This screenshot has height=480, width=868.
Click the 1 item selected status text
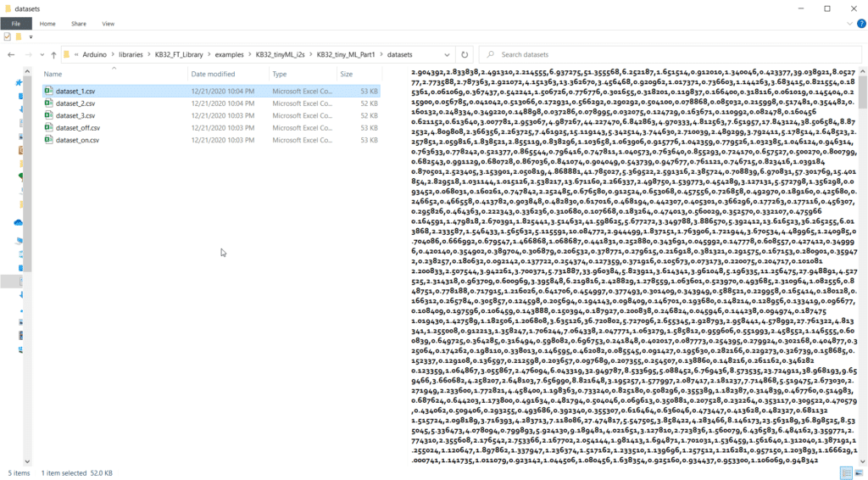click(x=64, y=473)
